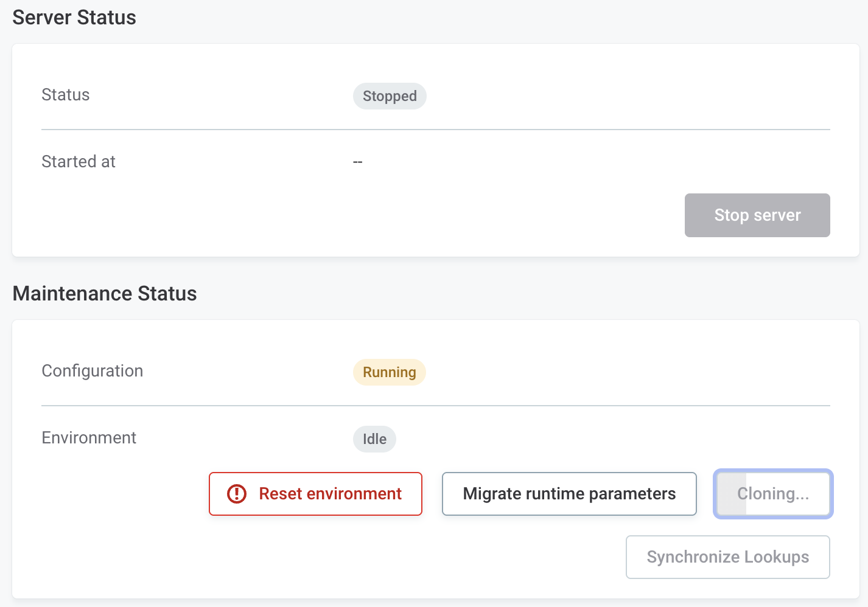Click the warning icon in Reset environment
Screen dimensions: 868x607
click(x=237, y=494)
